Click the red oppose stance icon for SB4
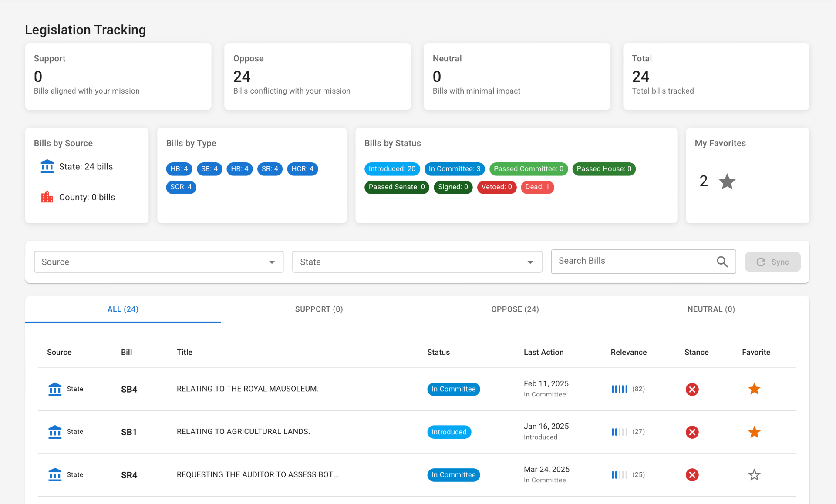This screenshot has width=836, height=504. [x=692, y=389]
